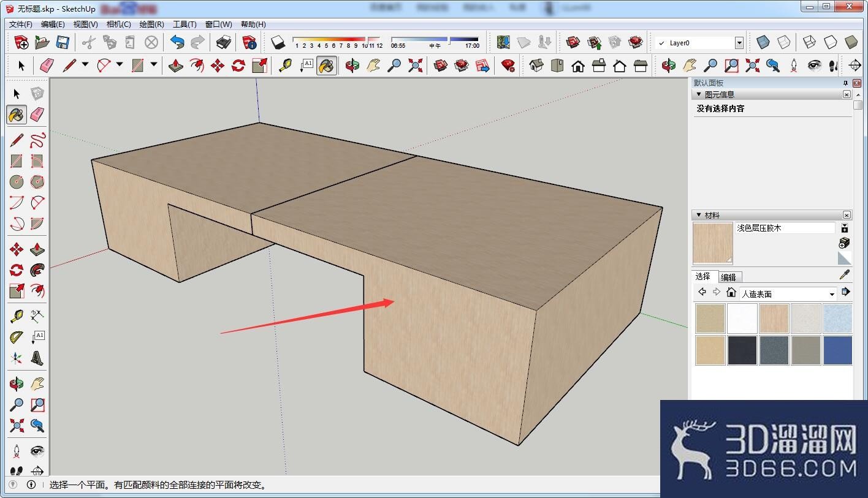
Task: Collapse the 图元信息 panel section
Action: click(698, 94)
